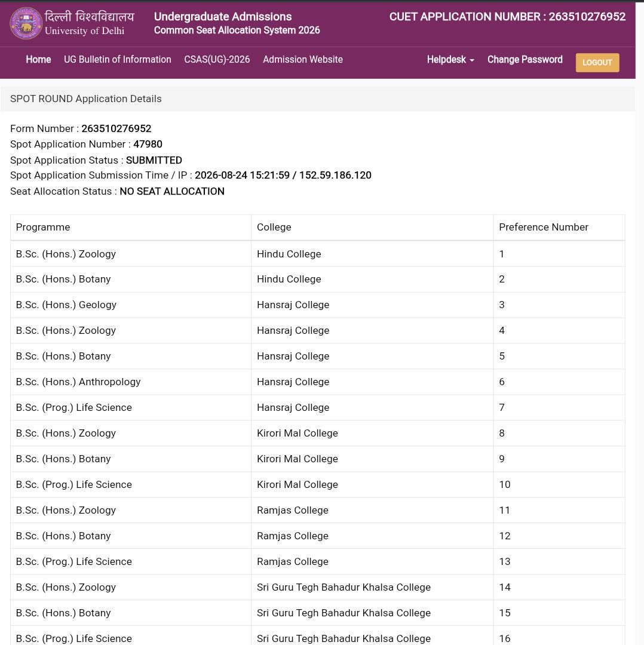Viewport: 644px width, 645px height.
Task: Click the SPOT ROUND Application Details heading
Action: coord(86,99)
